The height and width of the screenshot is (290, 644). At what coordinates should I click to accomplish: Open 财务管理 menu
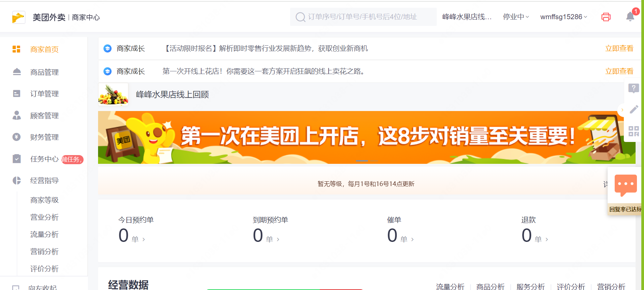pos(44,137)
